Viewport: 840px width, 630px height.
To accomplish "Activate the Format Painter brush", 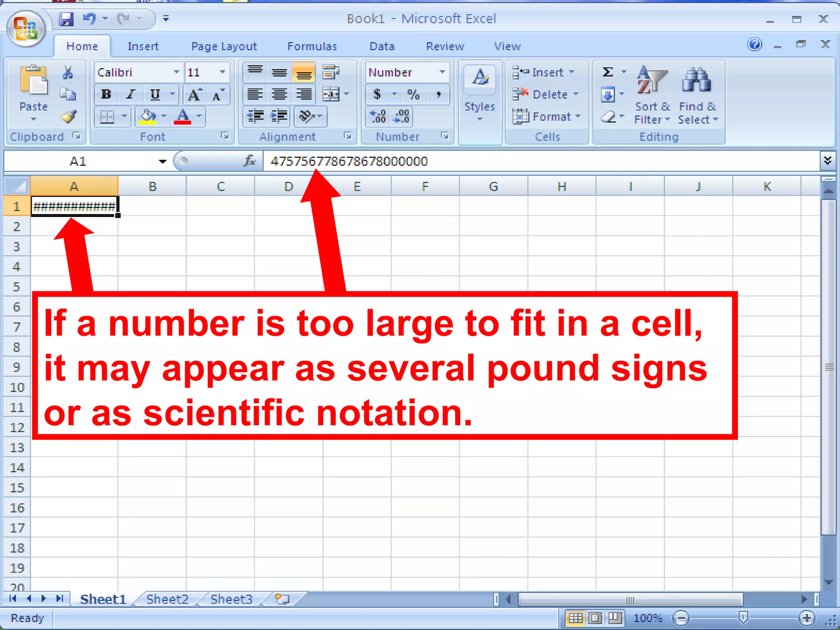I will click(x=68, y=116).
